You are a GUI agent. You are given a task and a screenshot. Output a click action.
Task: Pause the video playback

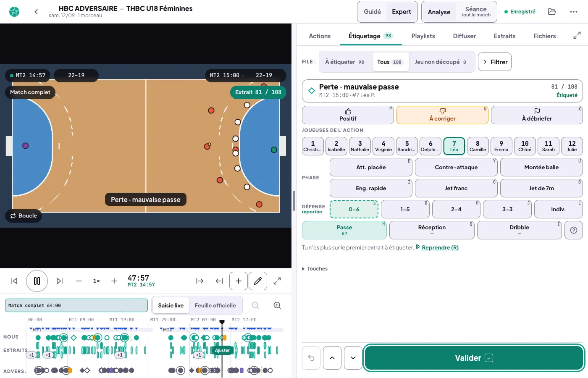(37, 281)
